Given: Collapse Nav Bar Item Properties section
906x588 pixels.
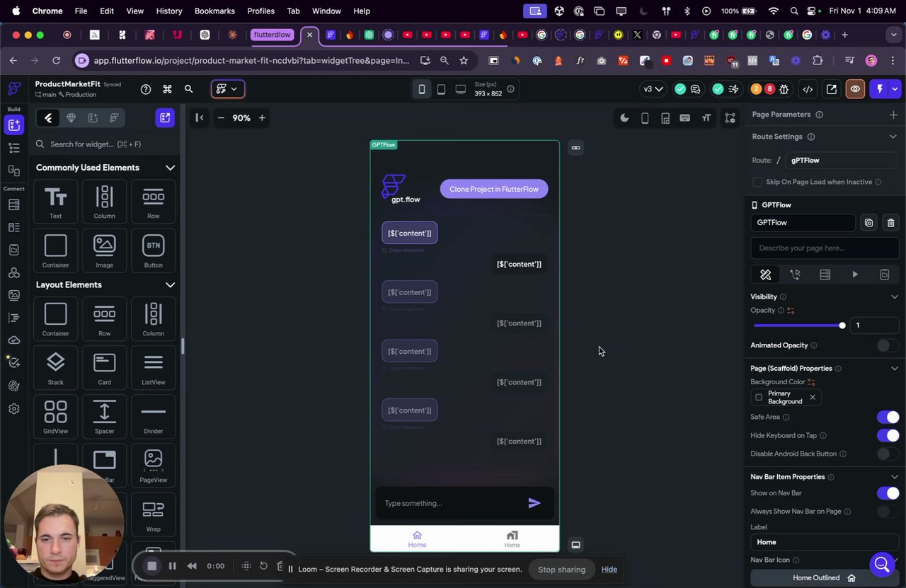Looking at the screenshot, I should coord(894,477).
